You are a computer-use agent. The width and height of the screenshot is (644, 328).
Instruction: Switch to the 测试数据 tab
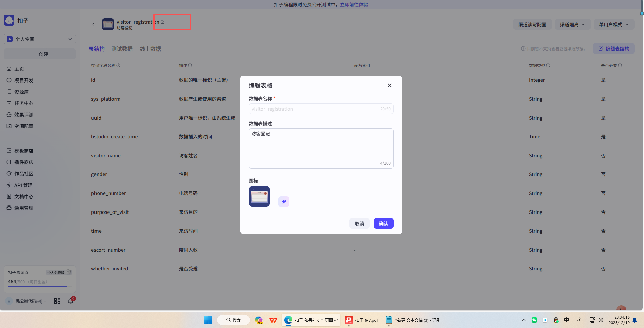pyautogui.click(x=122, y=49)
